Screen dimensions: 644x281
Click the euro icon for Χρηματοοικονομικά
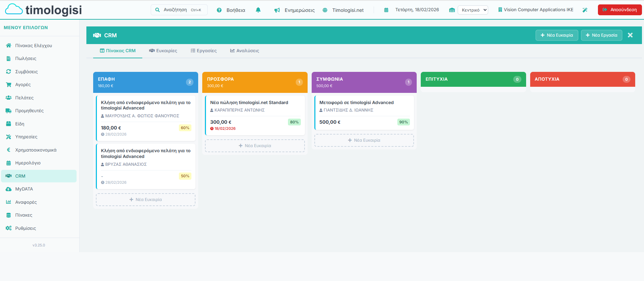click(x=8, y=150)
